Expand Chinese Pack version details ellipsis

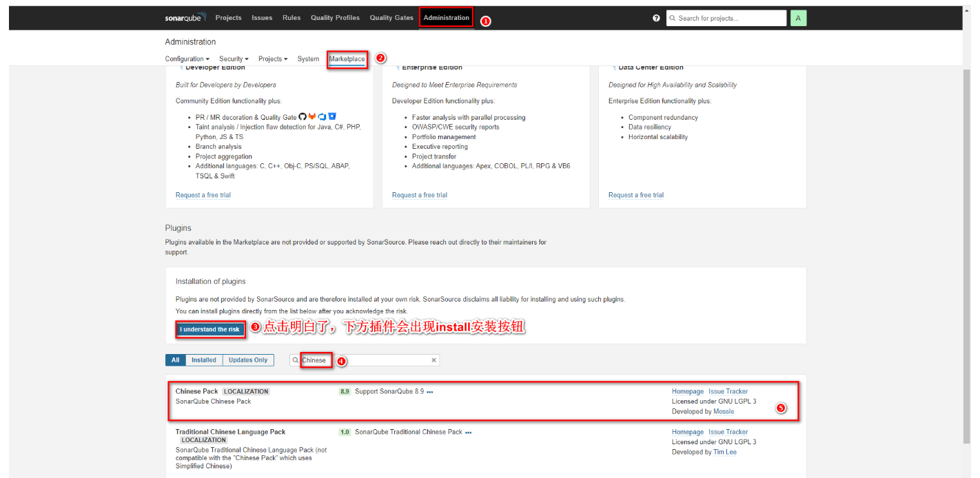[430, 392]
